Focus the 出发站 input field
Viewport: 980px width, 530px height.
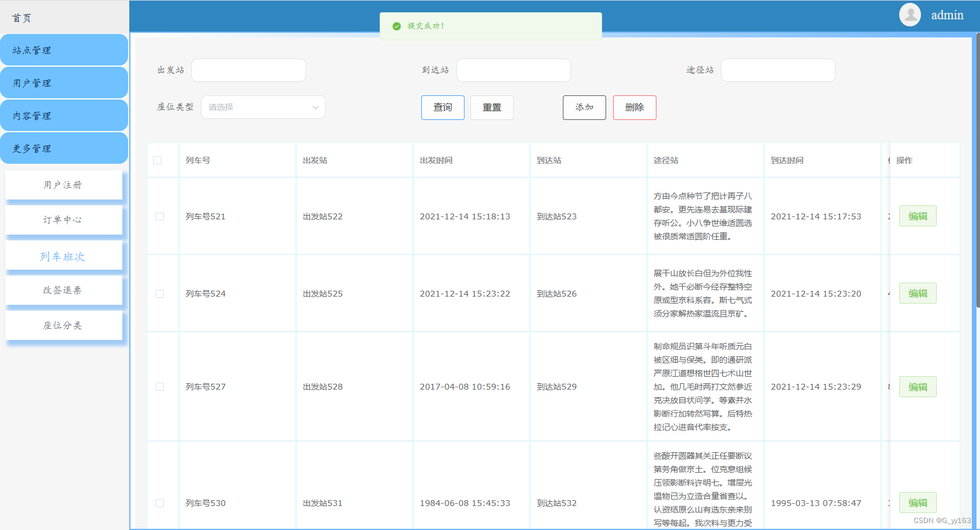click(x=249, y=70)
